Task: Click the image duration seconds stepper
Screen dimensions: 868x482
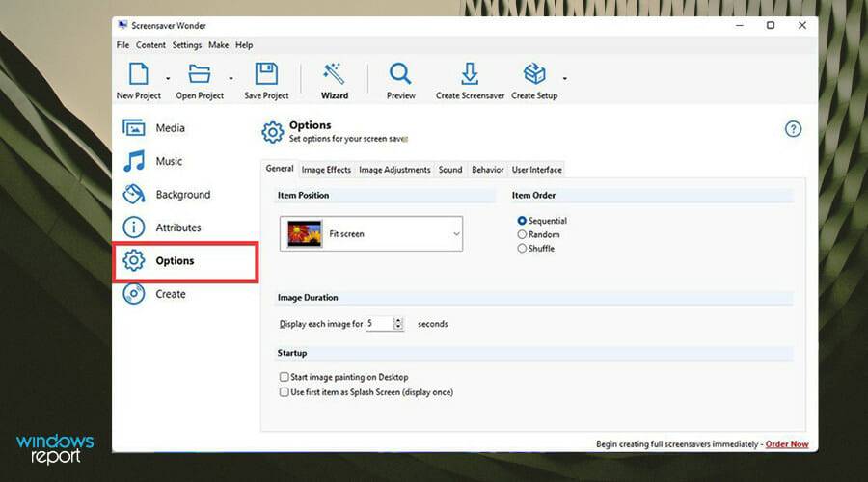Action: point(398,324)
